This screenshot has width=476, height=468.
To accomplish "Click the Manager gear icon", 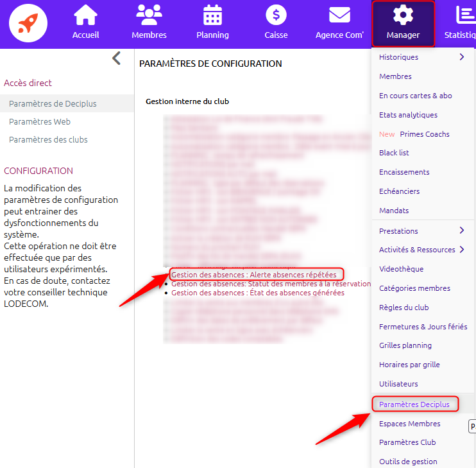I will pos(403,15).
